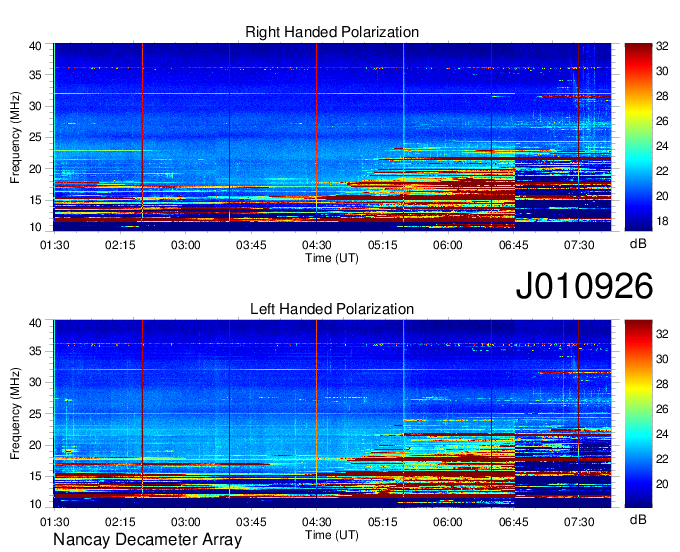Screen dimensions: 680x552
Task: Click the 06:45 time tick on top plot
Action: point(513,245)
